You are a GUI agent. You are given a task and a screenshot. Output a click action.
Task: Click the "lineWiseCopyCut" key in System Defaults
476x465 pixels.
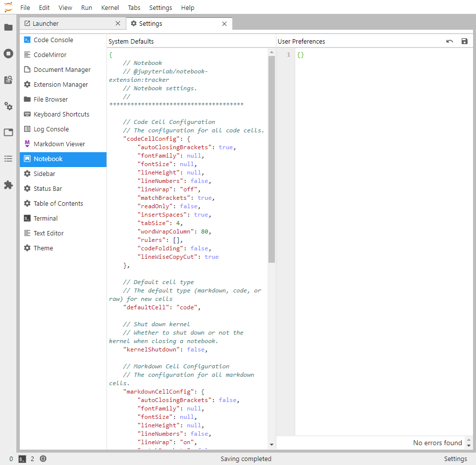click(167, 257)
